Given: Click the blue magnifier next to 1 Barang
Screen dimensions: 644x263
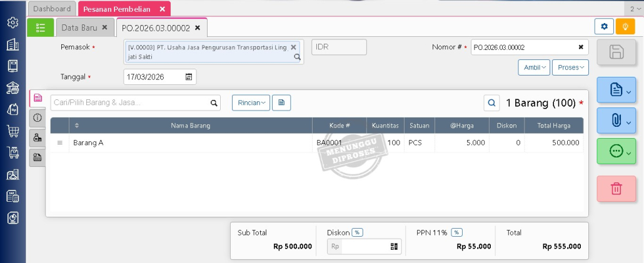Looking at the screenshot, I should (492, 103).
